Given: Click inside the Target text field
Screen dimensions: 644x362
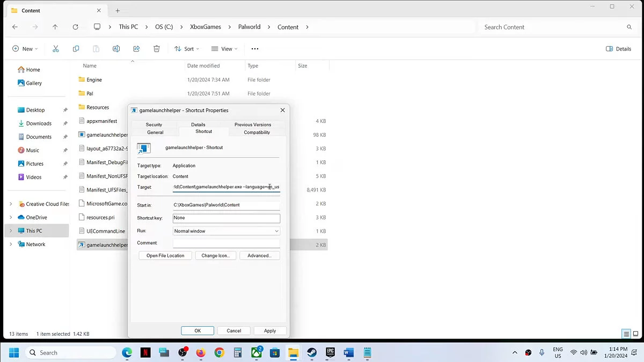Looking at the screenshot, I should (226, 187).
